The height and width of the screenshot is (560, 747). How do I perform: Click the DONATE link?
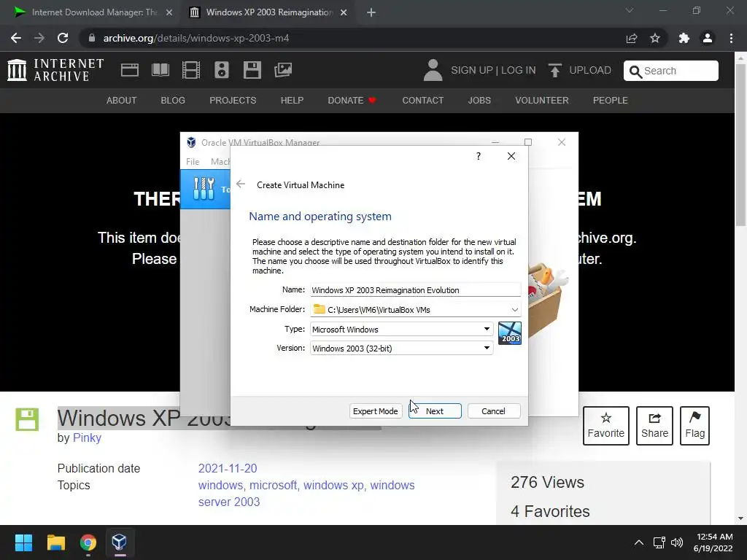click(352, 101)
